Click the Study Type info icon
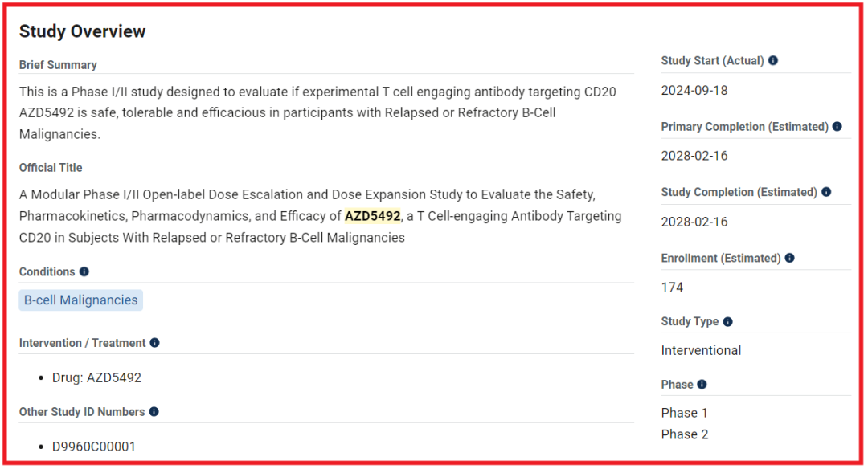 (x=727, y=321)
